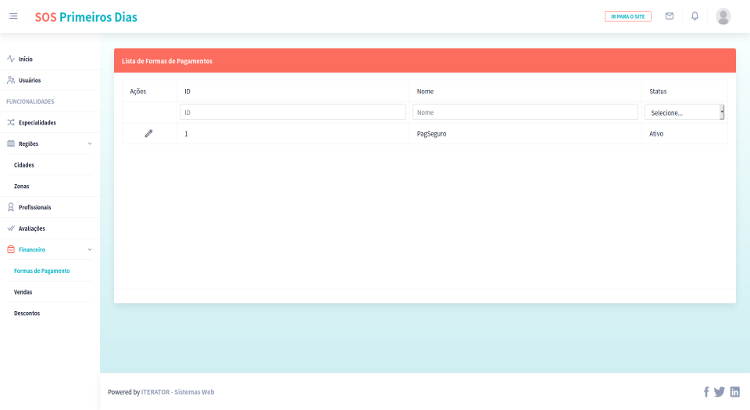Open the Twitter icon in footer
Image resolution: width=750 pixels, height=410 pixels.
[x=719, y=392]
